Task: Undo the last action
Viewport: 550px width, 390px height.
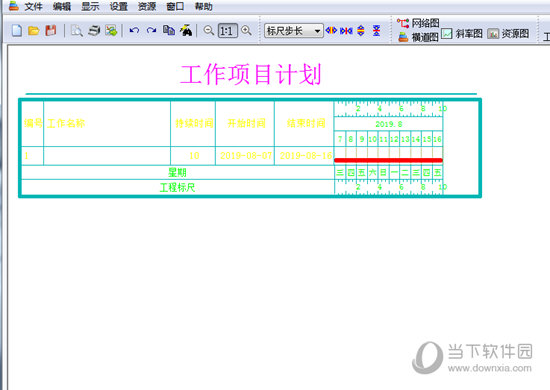Action: 134,31
